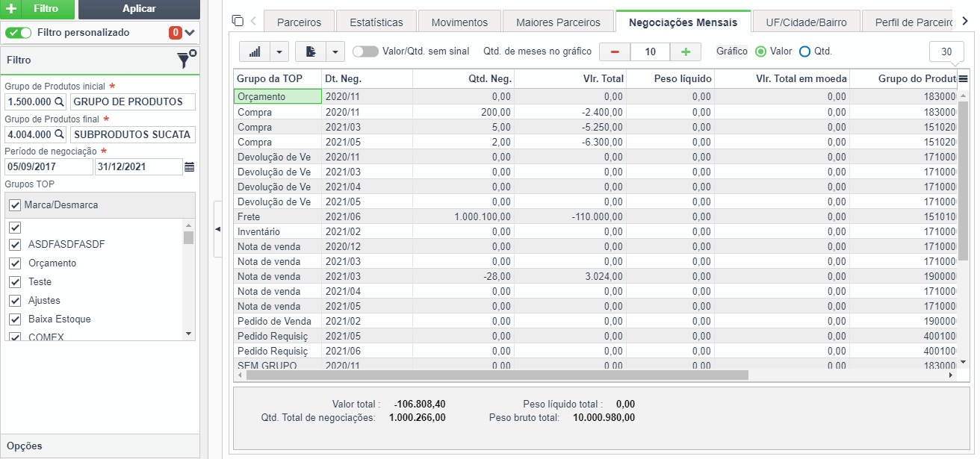Click the bar chart icon button
Screen dimensions: 980x459
(255, 51)
